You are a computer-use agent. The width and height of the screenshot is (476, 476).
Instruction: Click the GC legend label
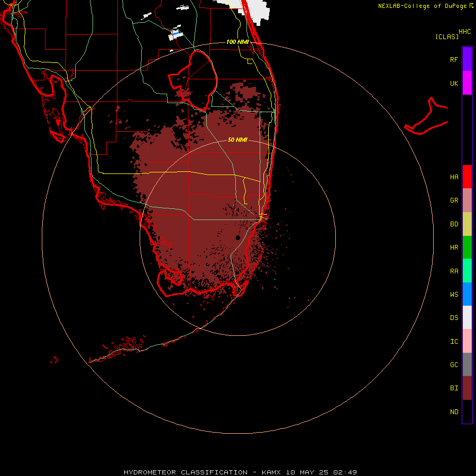(454, 365)
